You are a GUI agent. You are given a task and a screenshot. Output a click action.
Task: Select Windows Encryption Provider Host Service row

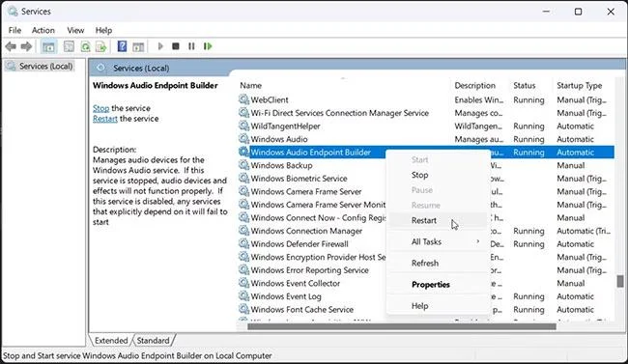(426, 257)
